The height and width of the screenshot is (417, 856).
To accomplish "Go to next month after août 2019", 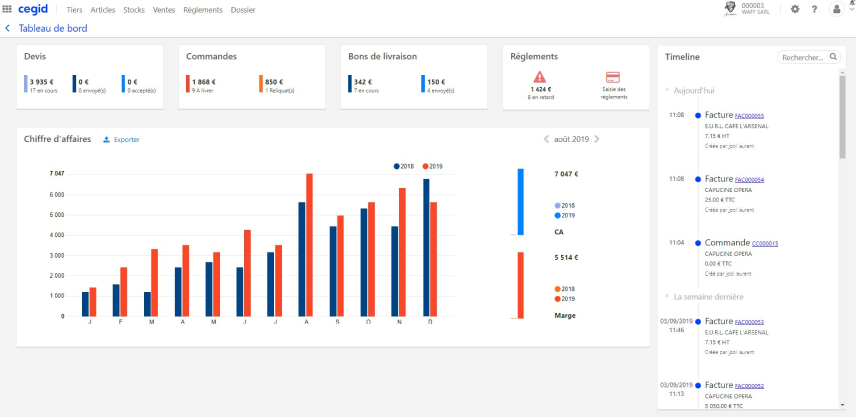I will (597, 139).
